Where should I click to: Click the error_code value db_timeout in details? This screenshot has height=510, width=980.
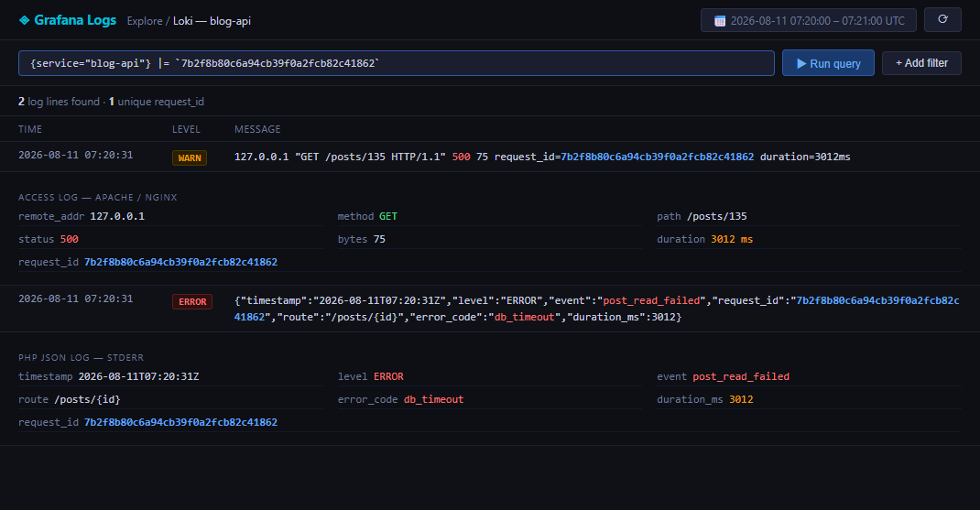tap(434, 399)
